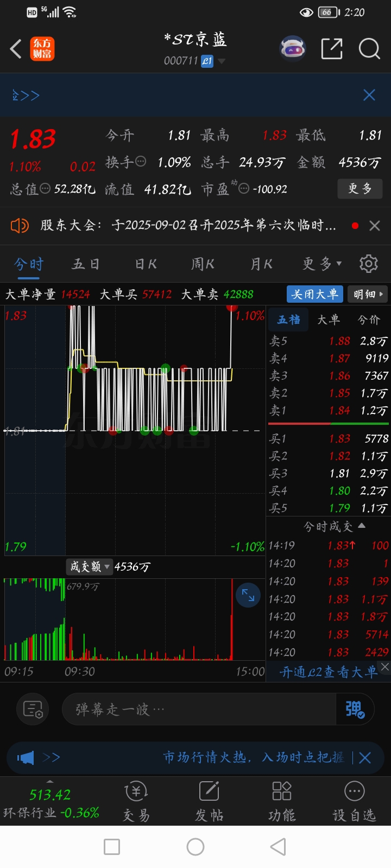
Task: Tap the L1 level badge
Action: [x=207, y=61]
